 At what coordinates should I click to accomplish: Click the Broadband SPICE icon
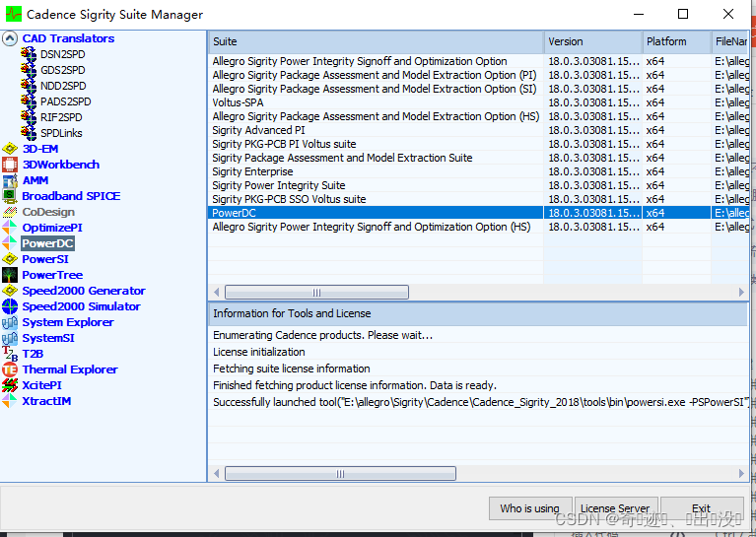point(10,196)
